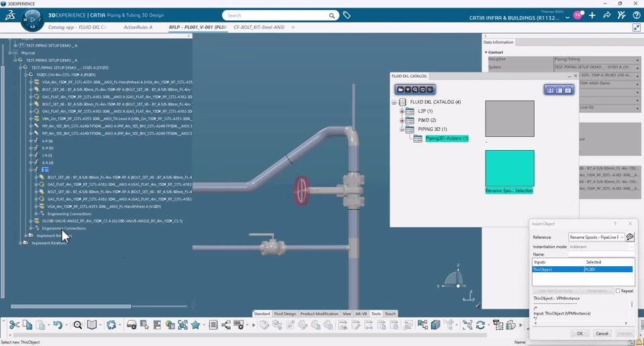Click the filter icon in the Fluid EKL Catalog toolbar
Image resolution: width=644 pixels, height=346 pixels.
(407, 89)
